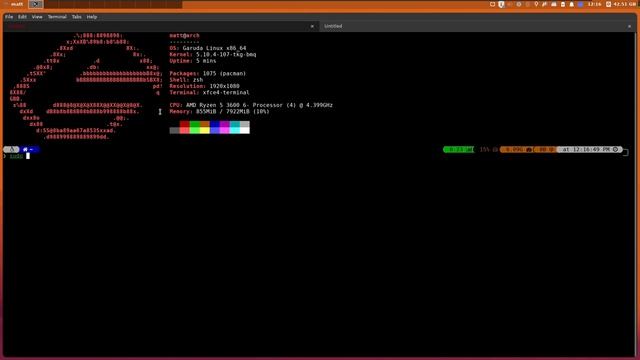
Task: Click the green prompt status segment
Action: click(x=458, y=149)
